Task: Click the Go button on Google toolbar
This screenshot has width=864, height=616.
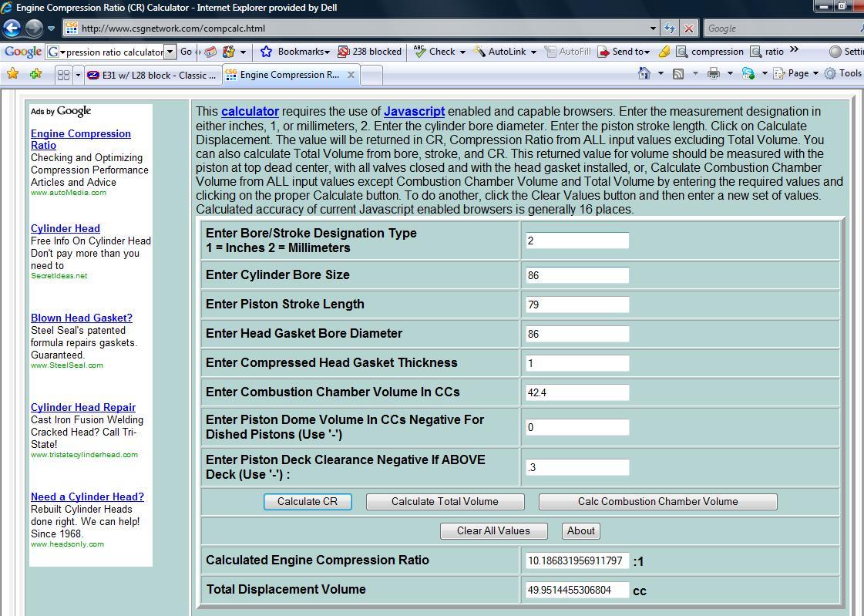Action: coord(186,52)
